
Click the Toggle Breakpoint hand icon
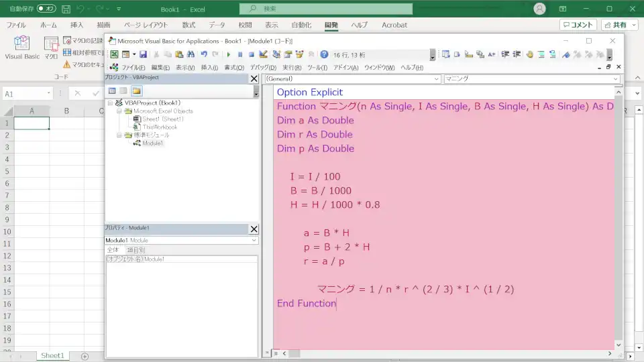tap(530, 54)
